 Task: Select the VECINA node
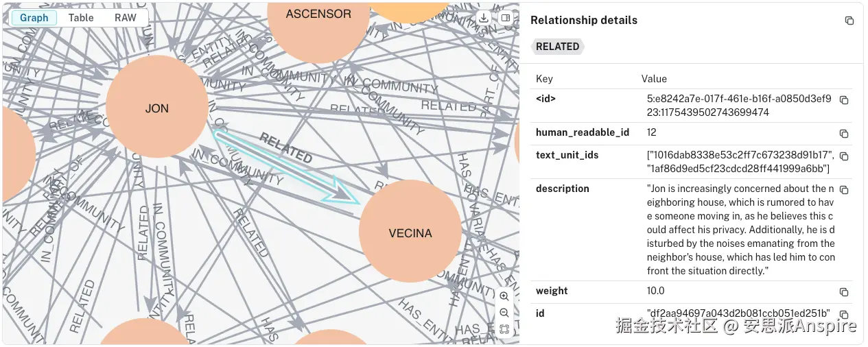[410, 232]
